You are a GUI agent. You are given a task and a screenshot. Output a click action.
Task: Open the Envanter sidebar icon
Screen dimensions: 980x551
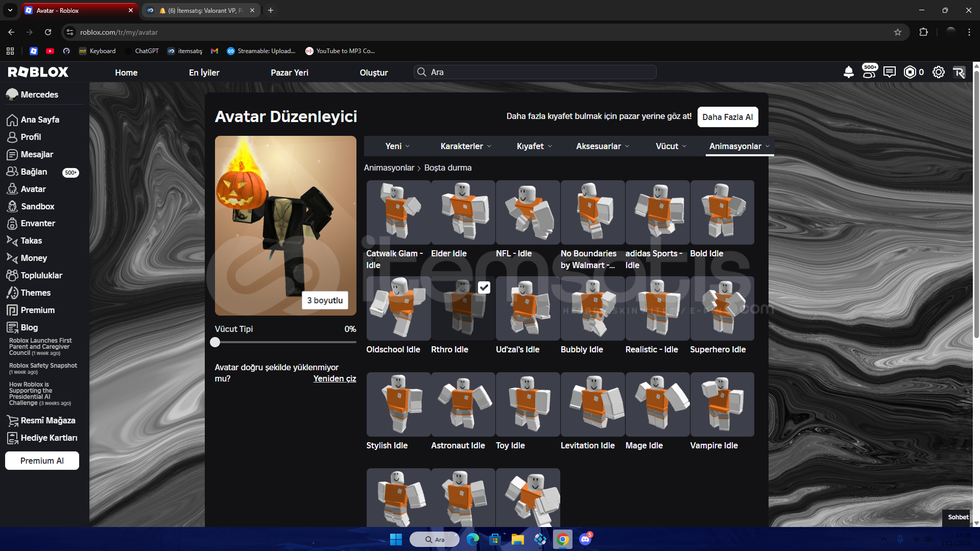click(x=12, y=224)
